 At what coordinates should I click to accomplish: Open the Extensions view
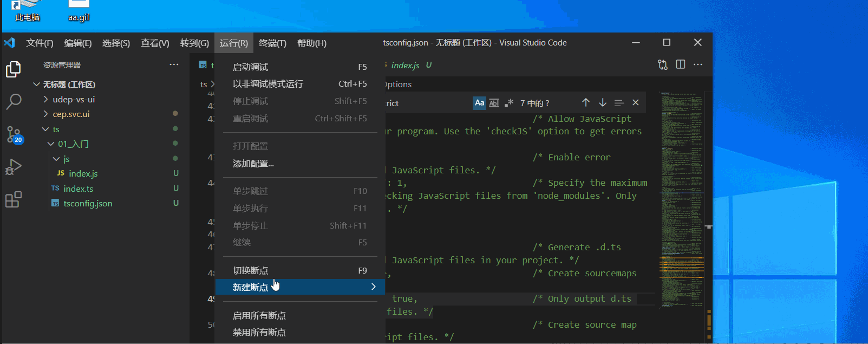[x=13, y=199]
